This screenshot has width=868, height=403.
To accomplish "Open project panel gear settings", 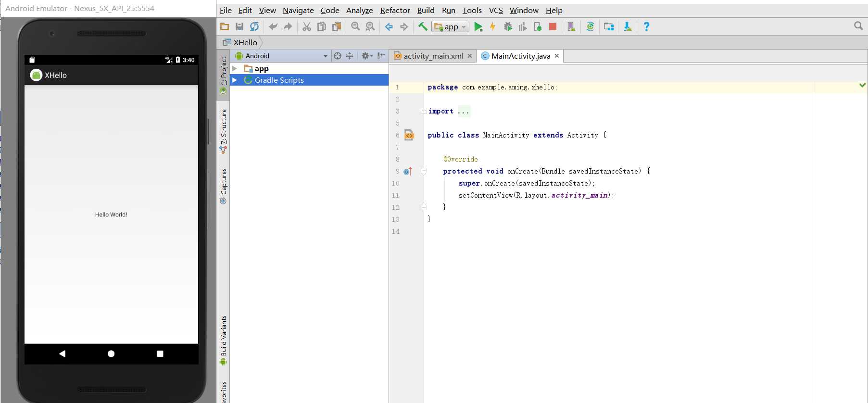I will 366,56.
